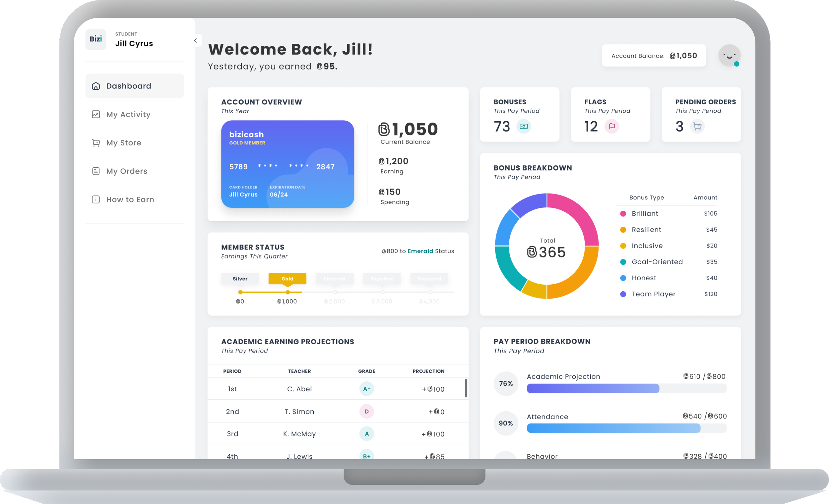Open the smiley face profile avatar
The image size is (829, 504).
(x=729, y=55)
